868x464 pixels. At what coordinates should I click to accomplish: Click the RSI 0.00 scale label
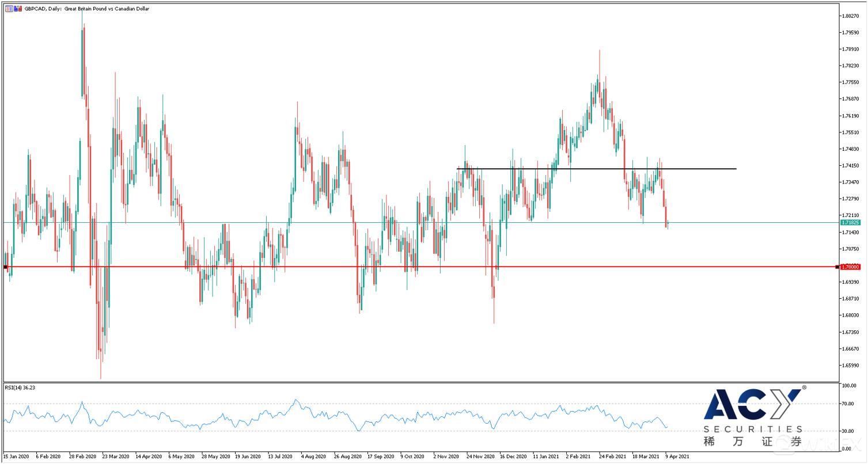(x=847, y=448)
